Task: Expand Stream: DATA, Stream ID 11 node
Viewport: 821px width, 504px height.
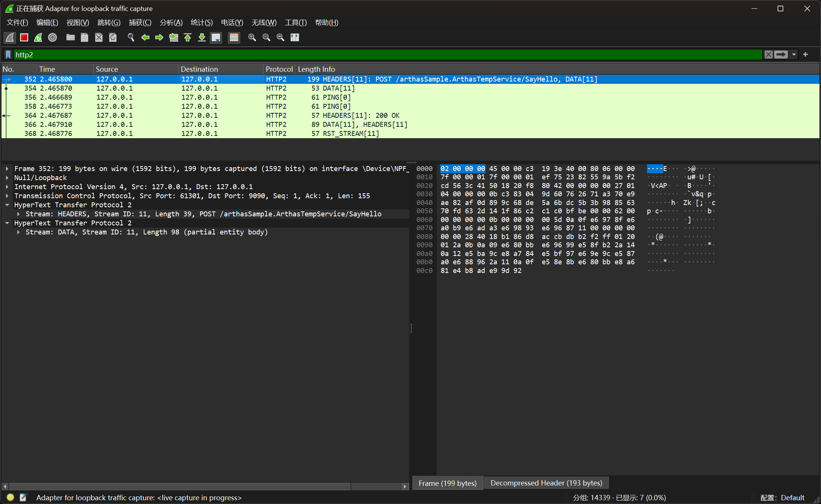Action: [18, 232]
